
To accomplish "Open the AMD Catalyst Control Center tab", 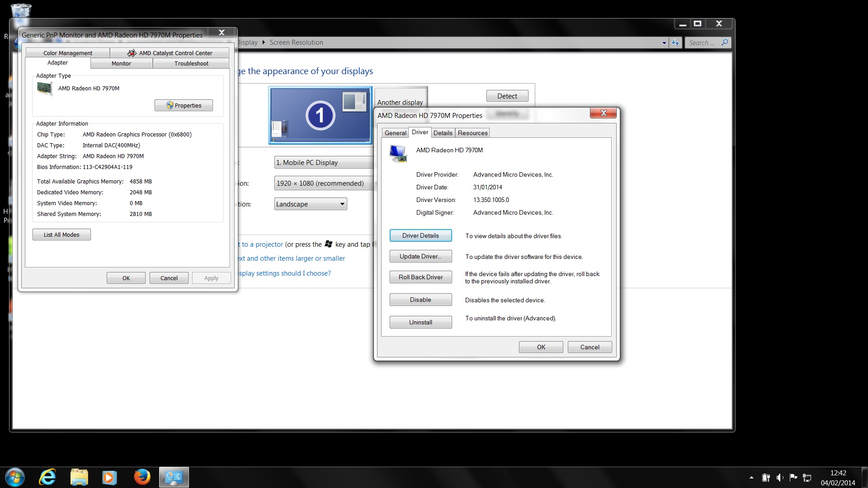I will point(170,53).
